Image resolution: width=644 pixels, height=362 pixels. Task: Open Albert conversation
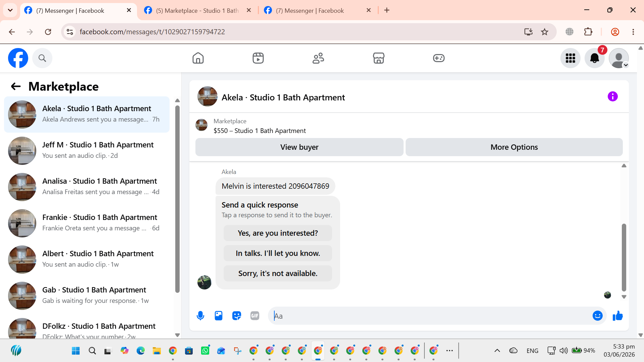pyautogui.click(x=87, y=259)
